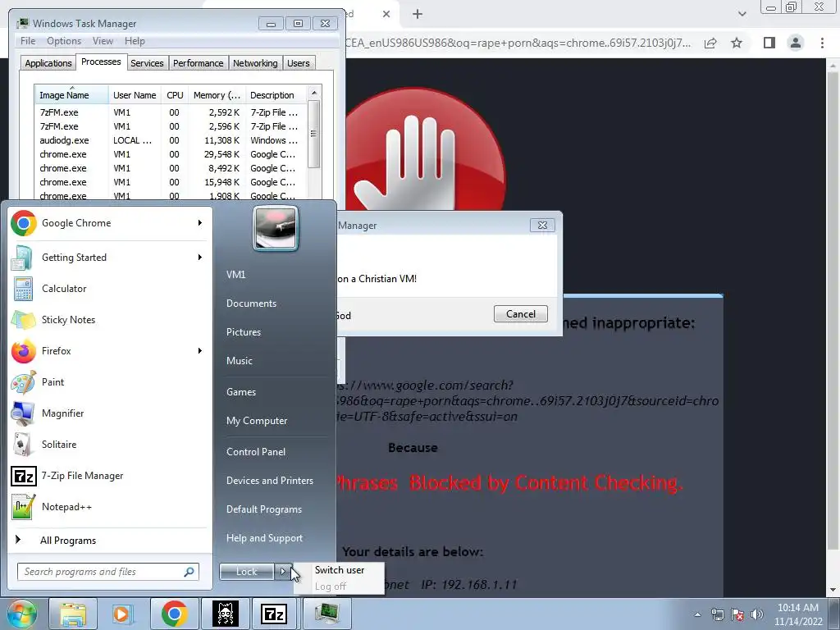This screenshot has width=840, height=630.
Task: Open Action Center flag tray icon
Action: pos(737,614)
